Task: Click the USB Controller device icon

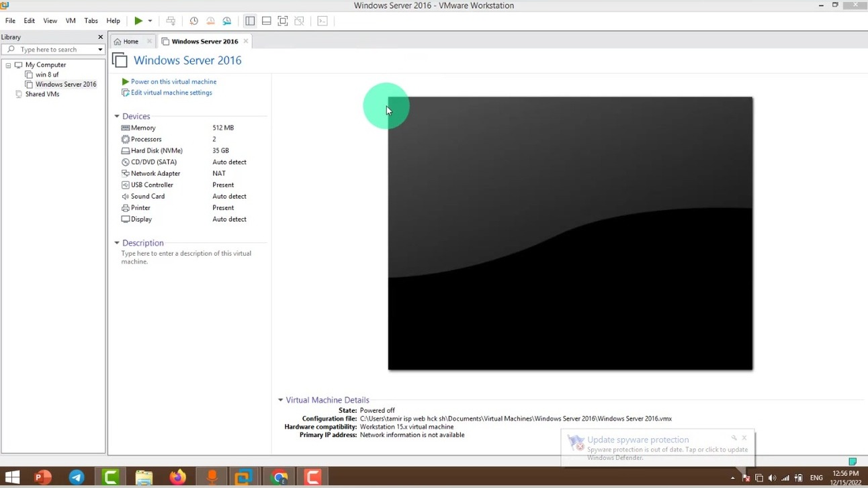Action: [x=126, y=185]
